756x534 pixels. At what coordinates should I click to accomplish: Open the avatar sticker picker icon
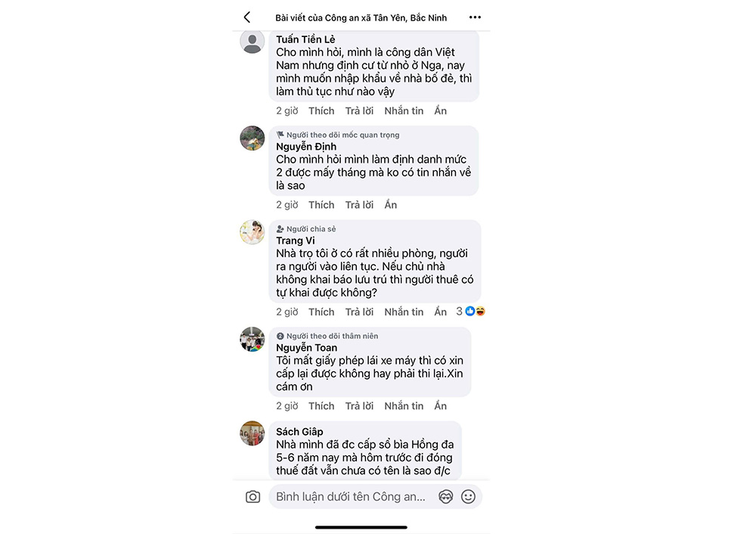[445, 497]
